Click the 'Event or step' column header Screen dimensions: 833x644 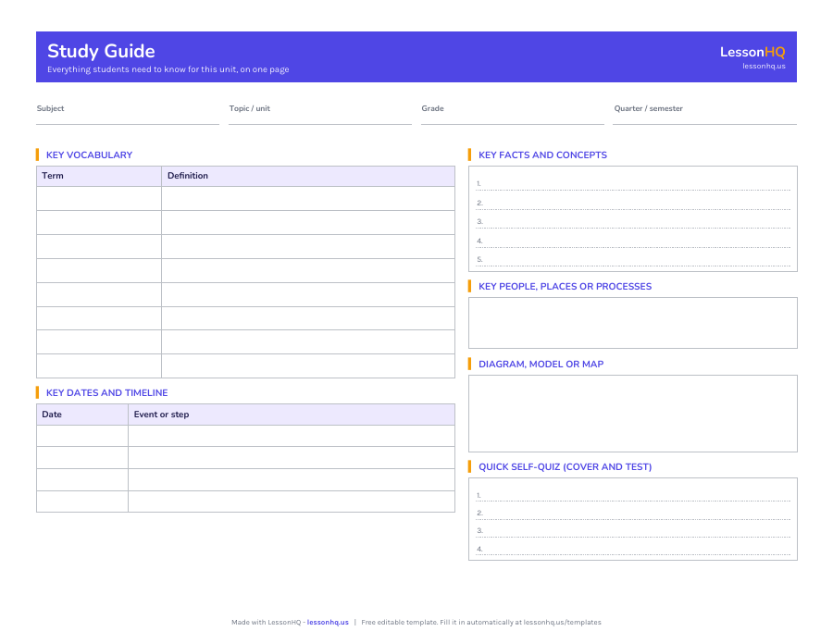pos(292,415)
